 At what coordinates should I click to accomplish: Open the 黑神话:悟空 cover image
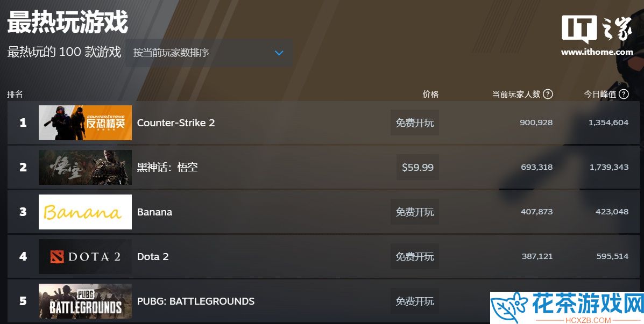tap(85, 167)
